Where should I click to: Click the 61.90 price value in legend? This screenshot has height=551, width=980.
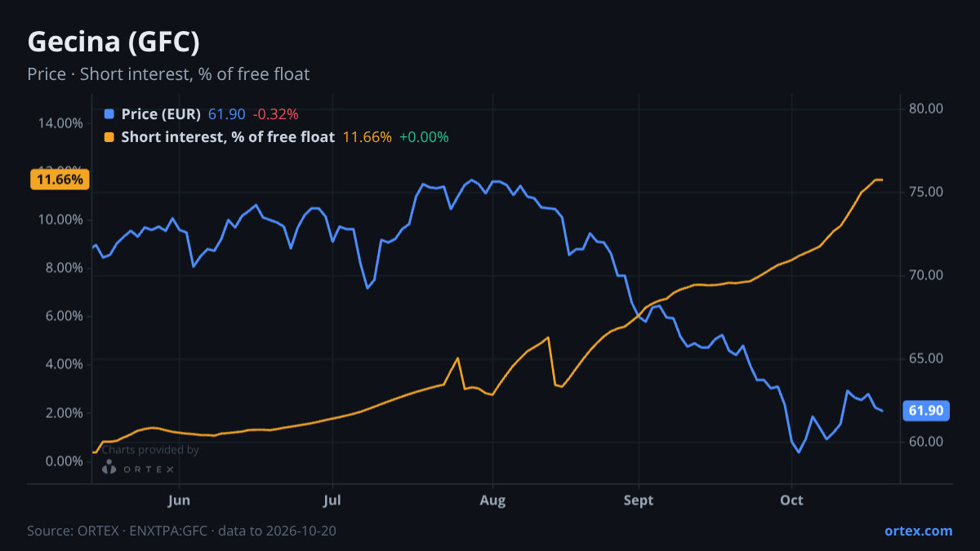pos(227,114)
